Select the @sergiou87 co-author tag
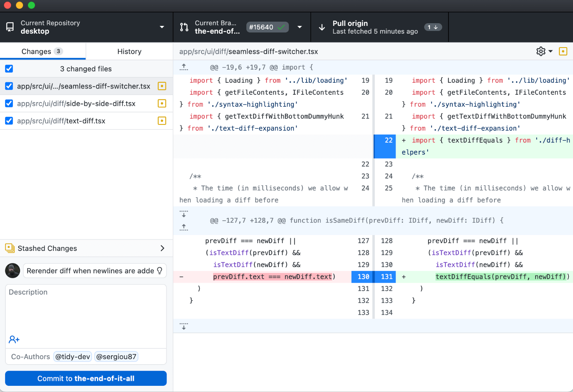The width and height of the screenshot is (573, 392). coord(116,356)
